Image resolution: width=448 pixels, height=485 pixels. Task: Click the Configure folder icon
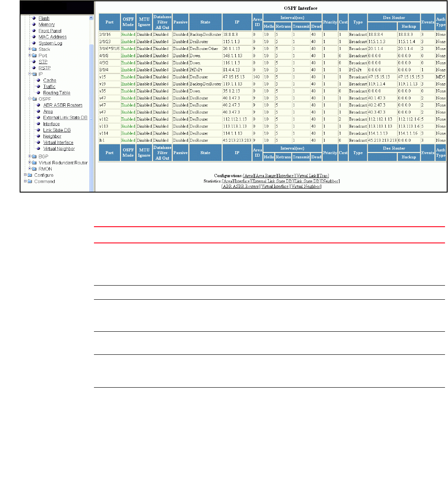pos(30,175)
